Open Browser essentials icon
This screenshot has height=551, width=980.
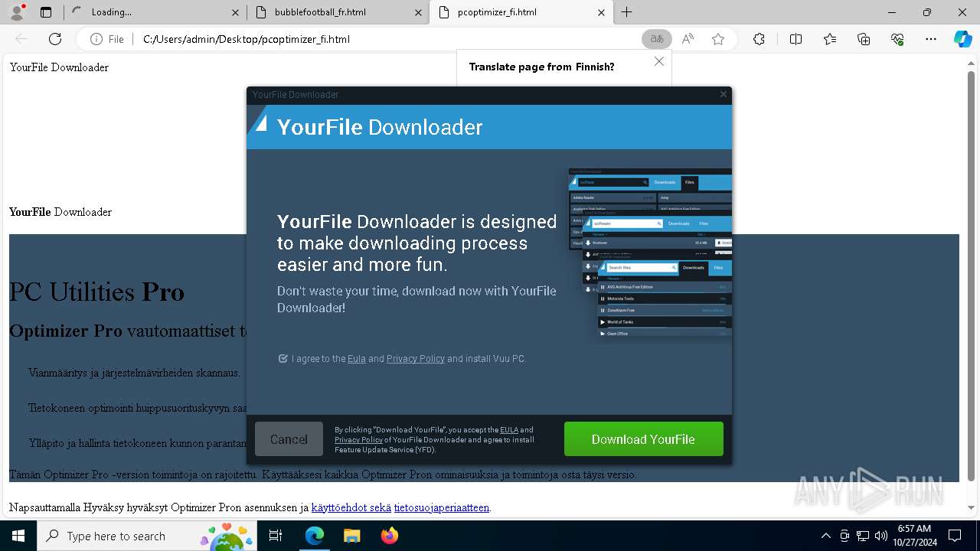[897, 39]
